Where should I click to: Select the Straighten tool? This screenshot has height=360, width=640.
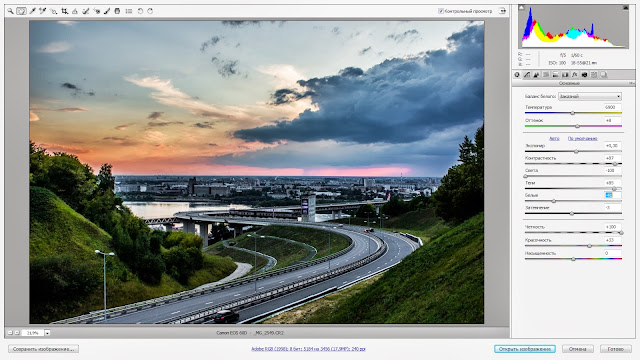75,11
